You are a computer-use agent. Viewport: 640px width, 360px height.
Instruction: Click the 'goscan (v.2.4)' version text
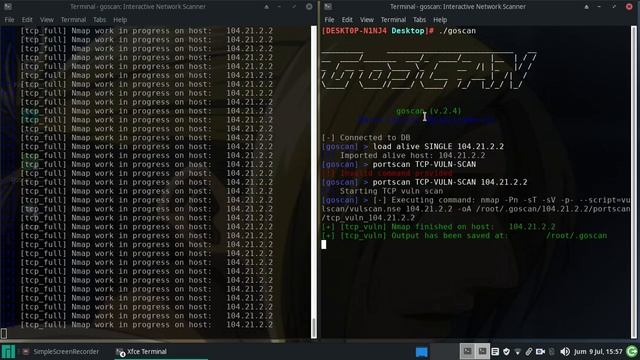click(429, 111)
